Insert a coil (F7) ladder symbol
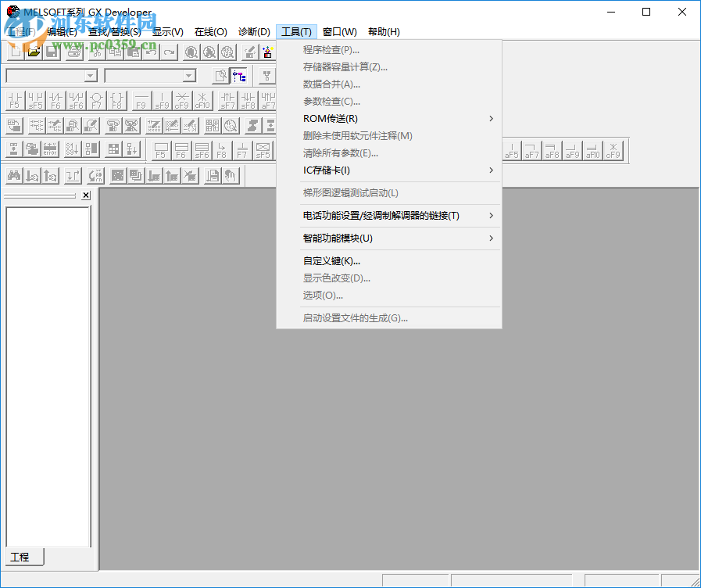This screenshot has height=588, width=701. tap(96, 99)
